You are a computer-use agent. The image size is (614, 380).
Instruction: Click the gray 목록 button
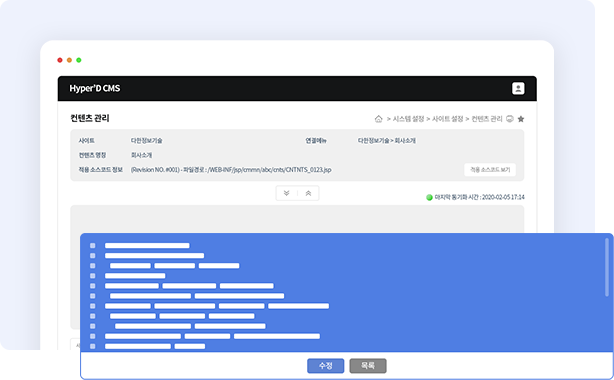[x=368, y=366]
